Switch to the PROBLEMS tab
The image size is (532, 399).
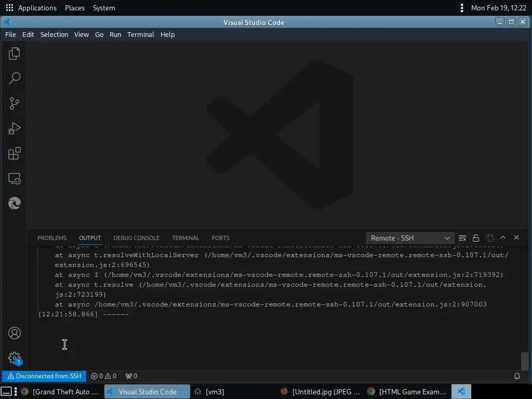coord(52,238)
